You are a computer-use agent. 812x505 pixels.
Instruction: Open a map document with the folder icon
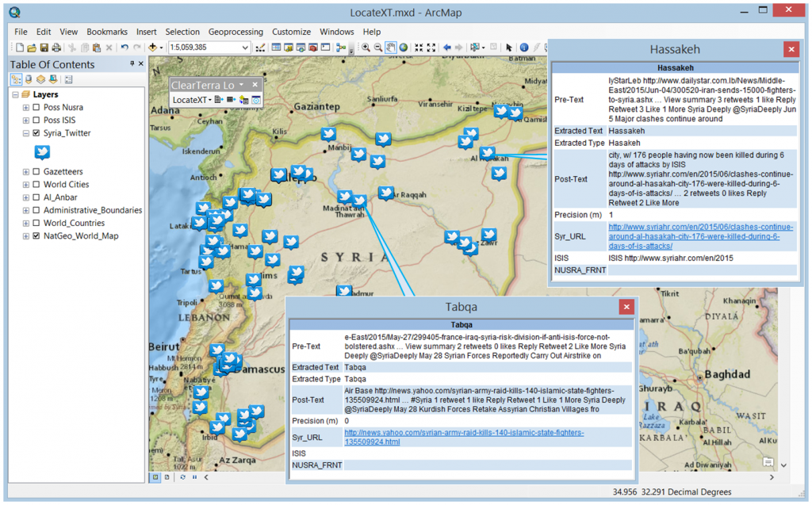tap(32, 48)
